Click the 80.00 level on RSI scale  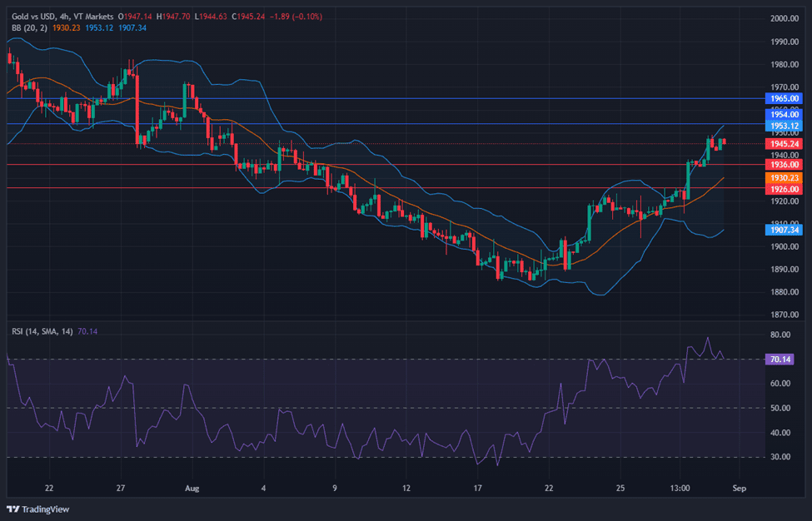pyautogui.click(x=780, y=335)
